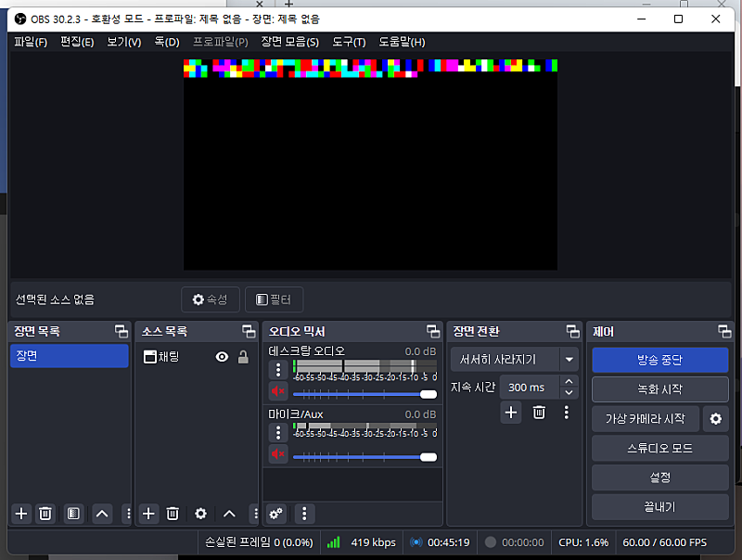Image resolution: width=742 pixels, height=560 pixels.
Task: Open the 데스크탑 오디오 three-dot options menu
Action: click(277, 370)
